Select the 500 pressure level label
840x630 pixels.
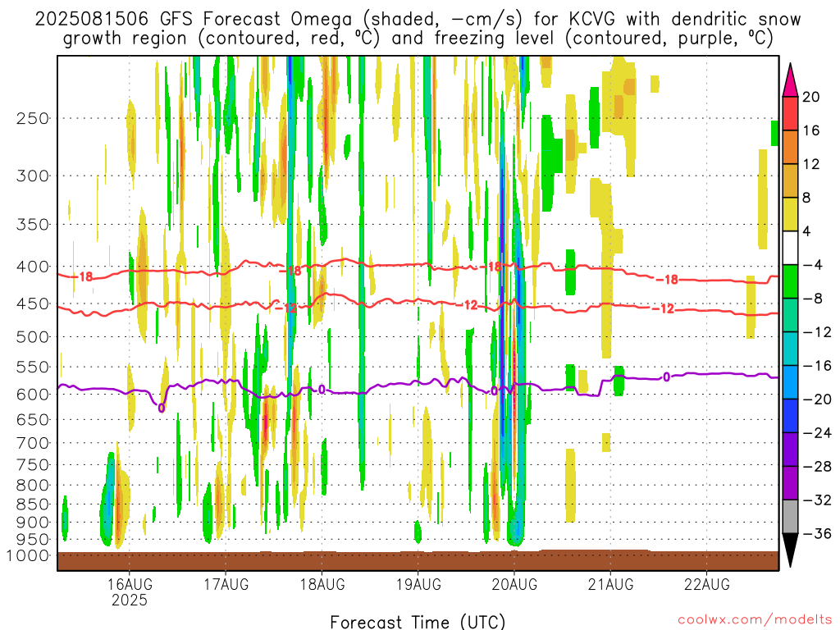[x=33, y=337]
